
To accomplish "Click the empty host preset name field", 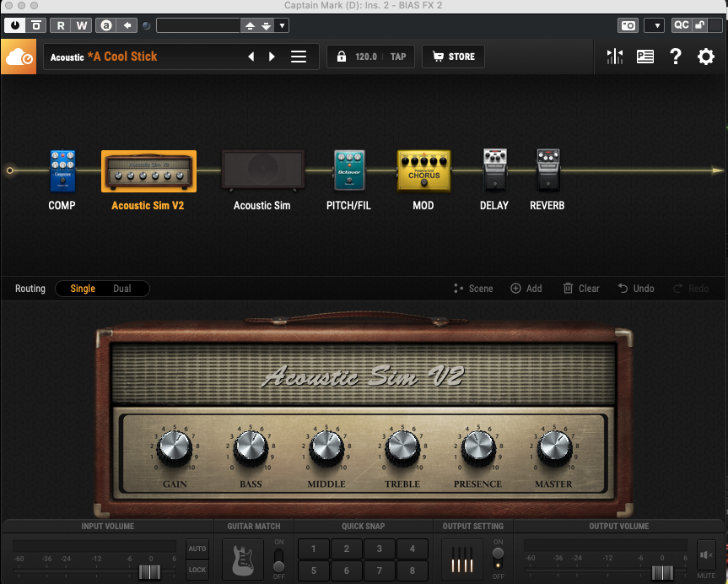I will (x=198, y=25).
